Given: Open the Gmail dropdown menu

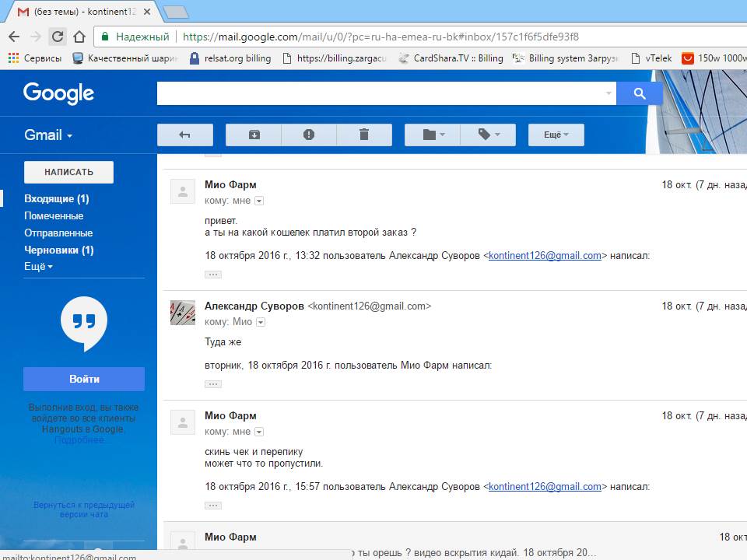Looking at the screenshot, I should (48, 135).
